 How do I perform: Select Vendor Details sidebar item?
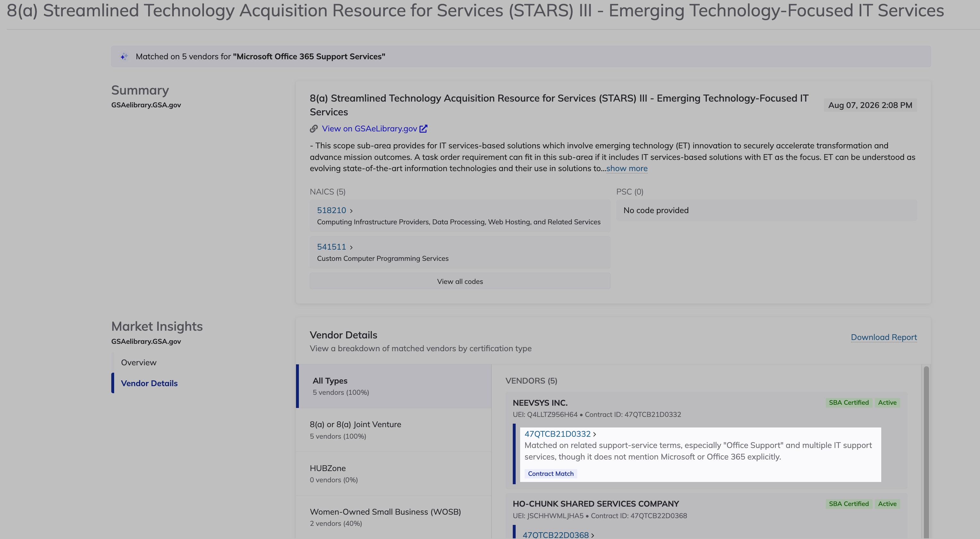[x=149, y=383]
